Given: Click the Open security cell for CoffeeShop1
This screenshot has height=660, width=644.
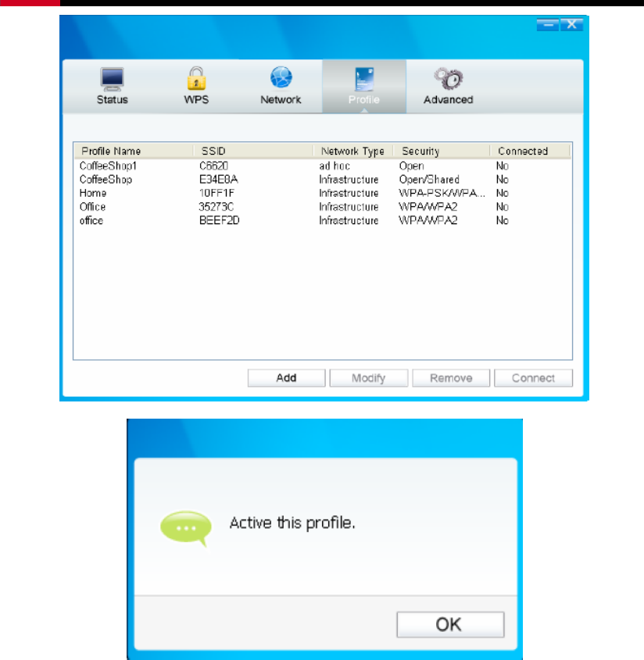Looking at the screenshot, I should 412,166.
